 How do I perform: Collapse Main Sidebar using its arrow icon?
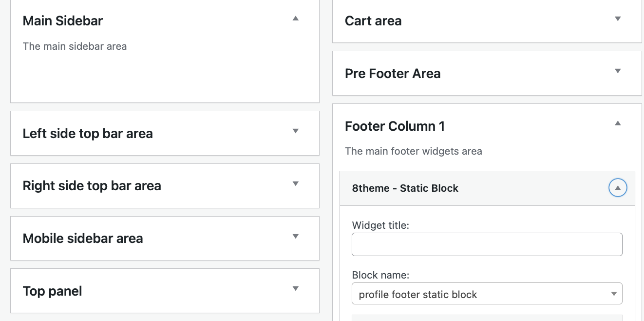point(295,19)
